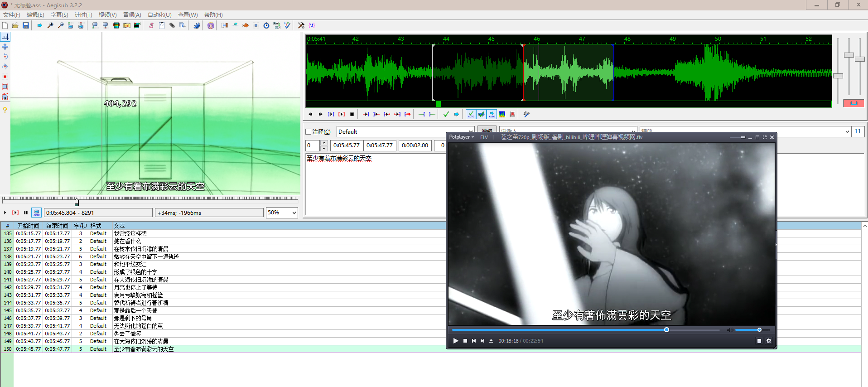Open the 视频(V) menu
868x387 pixels.
click(107, 15)
